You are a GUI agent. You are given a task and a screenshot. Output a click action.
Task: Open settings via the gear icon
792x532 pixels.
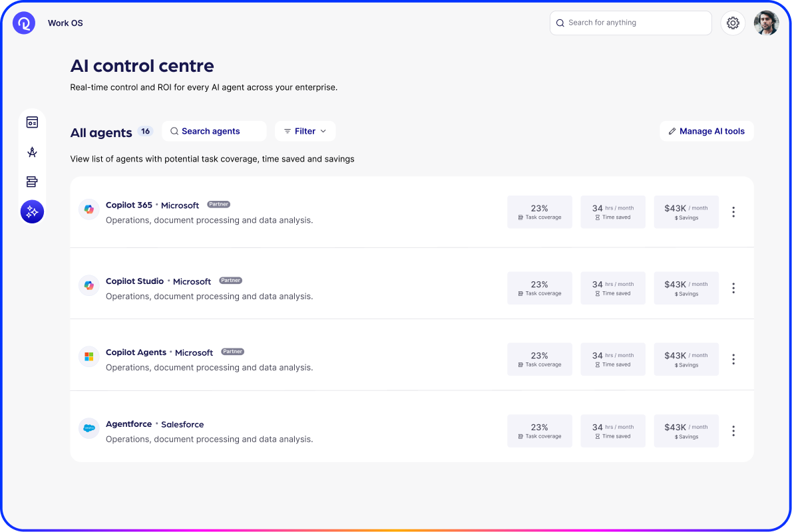733,23
